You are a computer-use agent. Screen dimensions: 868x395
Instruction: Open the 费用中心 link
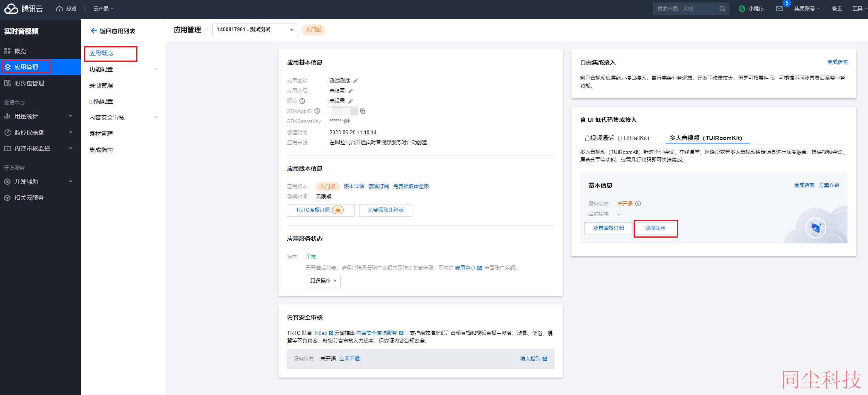coord(465,268)
